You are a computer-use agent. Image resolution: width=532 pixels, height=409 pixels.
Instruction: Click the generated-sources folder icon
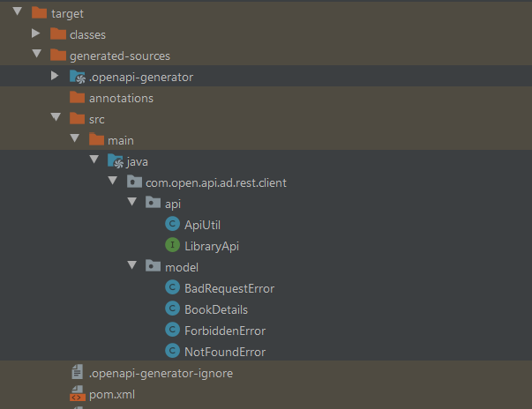[x=58, y=56]
